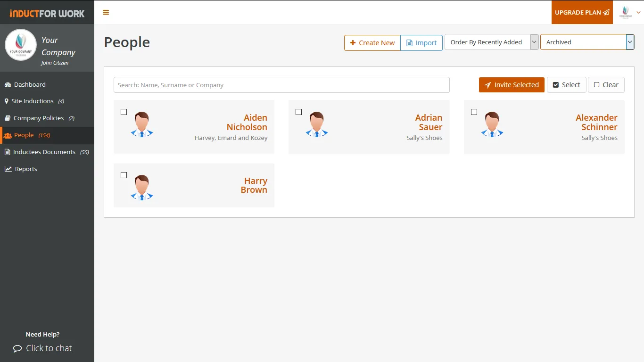Tick the checkbox for Aiden Nicholson
Image resolution: width=644 pixels, height=362 pixels.
[124, 112]
